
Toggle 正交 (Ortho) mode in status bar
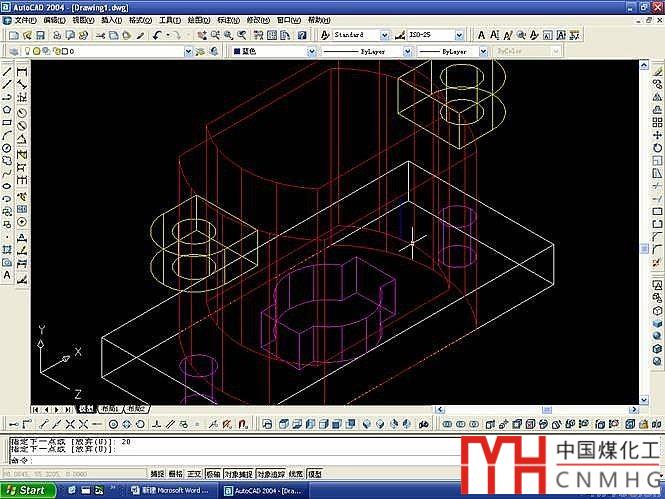click(195, 473)
